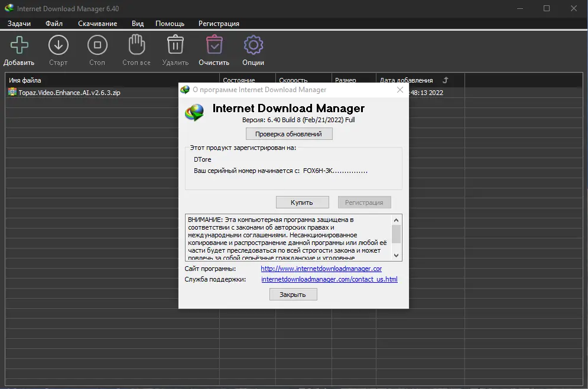This screenshot has width=588, height=389.
Task: Click the small IDM icon in the About dialog title bar
Action: coord(185,90)
